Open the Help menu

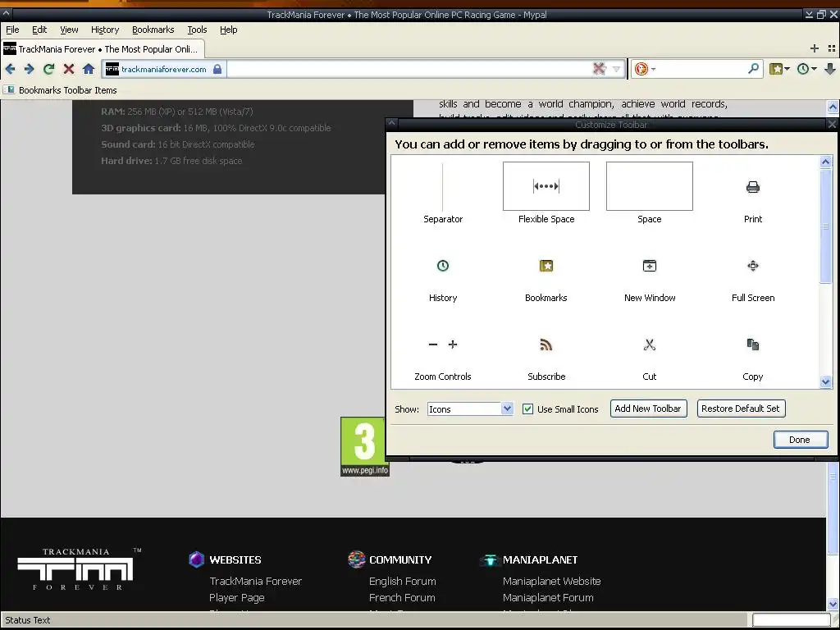click(x=229, y=30)
